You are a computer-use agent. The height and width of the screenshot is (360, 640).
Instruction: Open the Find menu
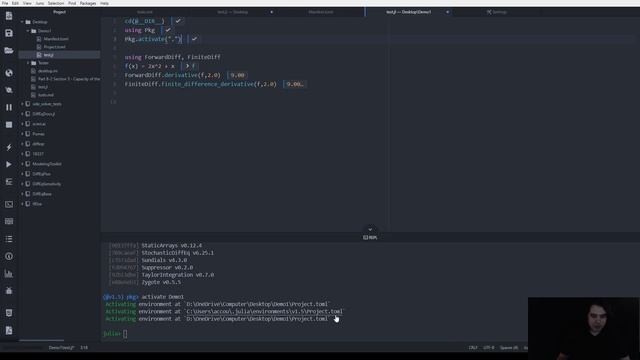tap(72, 3)
